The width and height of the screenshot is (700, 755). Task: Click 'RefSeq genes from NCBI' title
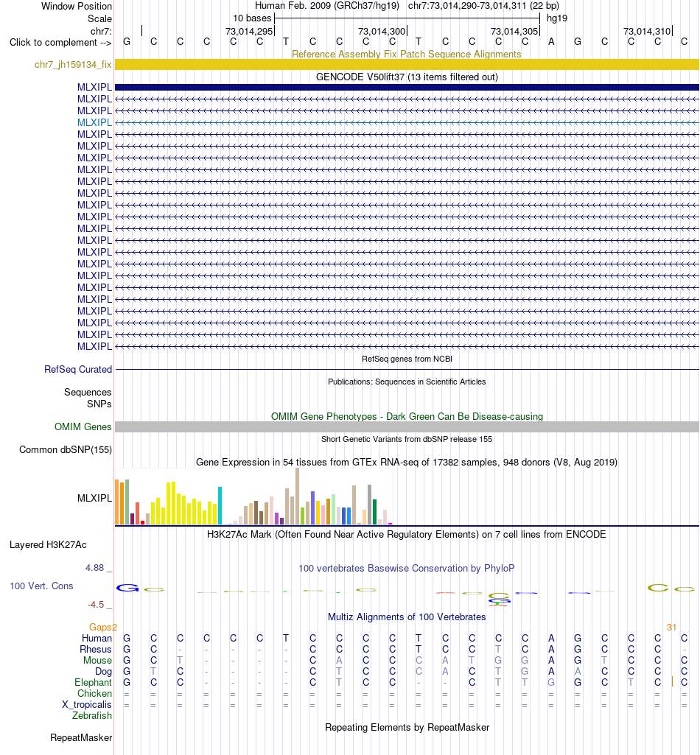click(407, 359)
